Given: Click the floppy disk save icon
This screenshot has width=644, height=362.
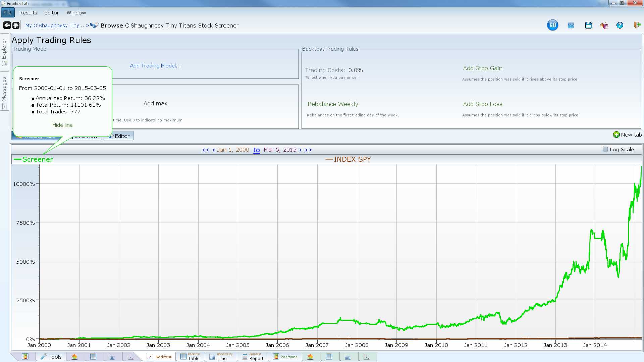Looking at the screenshot, I should (588, 25).
